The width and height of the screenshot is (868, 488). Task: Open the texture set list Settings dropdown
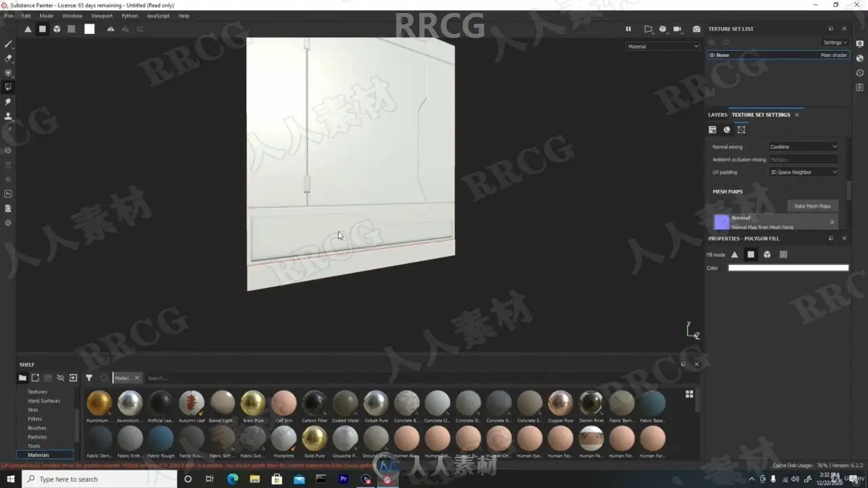(835, 43)
